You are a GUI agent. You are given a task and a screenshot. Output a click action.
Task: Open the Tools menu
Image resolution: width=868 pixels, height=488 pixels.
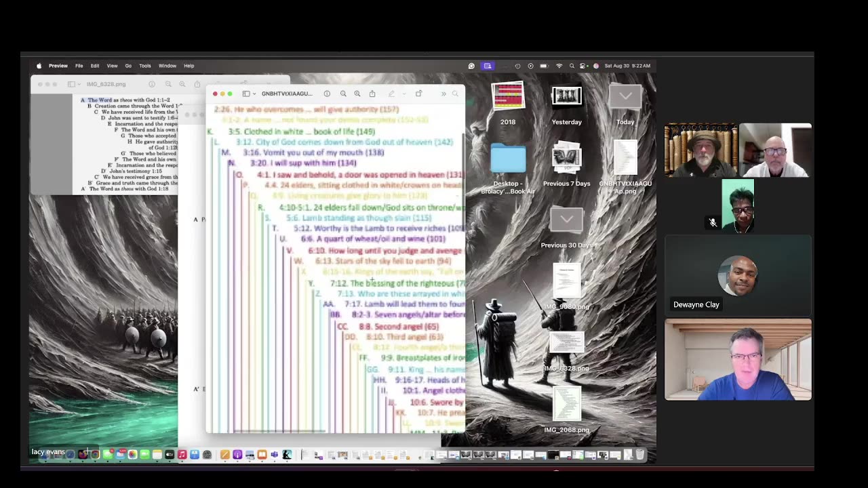[145, 66]
